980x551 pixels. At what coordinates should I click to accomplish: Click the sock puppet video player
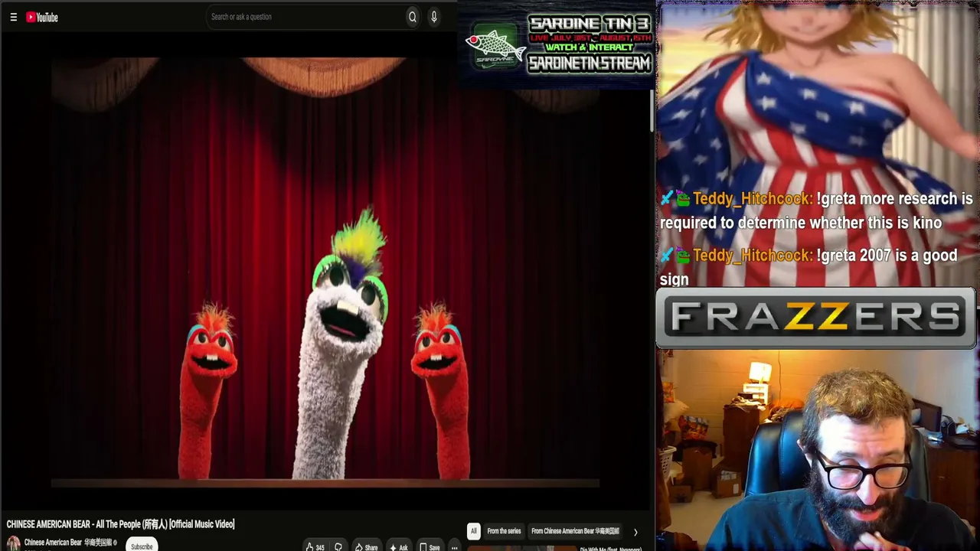click(325, 272)
